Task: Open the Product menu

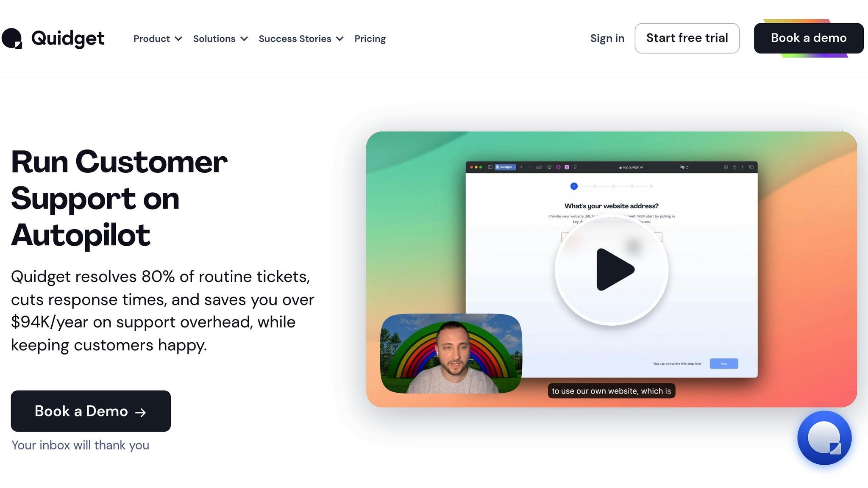Action: 152,39
